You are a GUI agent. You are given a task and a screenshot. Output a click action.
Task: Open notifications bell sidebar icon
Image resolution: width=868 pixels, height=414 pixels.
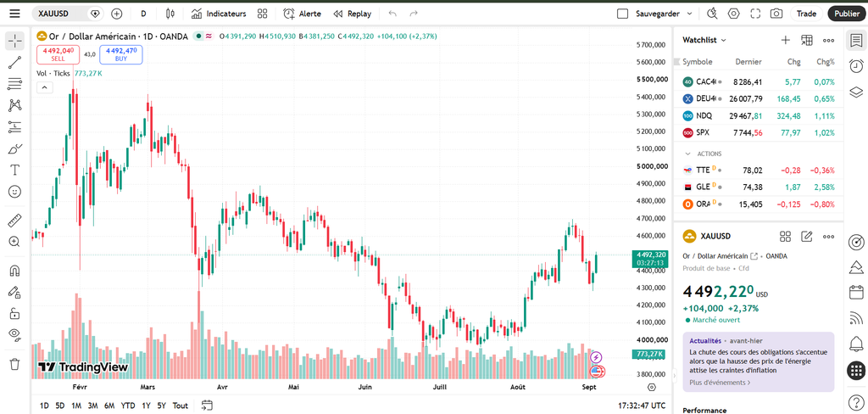point(856,344)
